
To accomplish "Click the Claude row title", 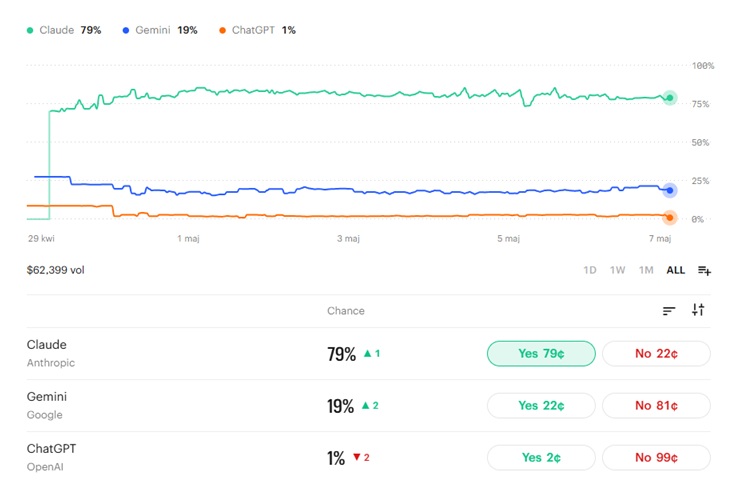I will [47, 344].
